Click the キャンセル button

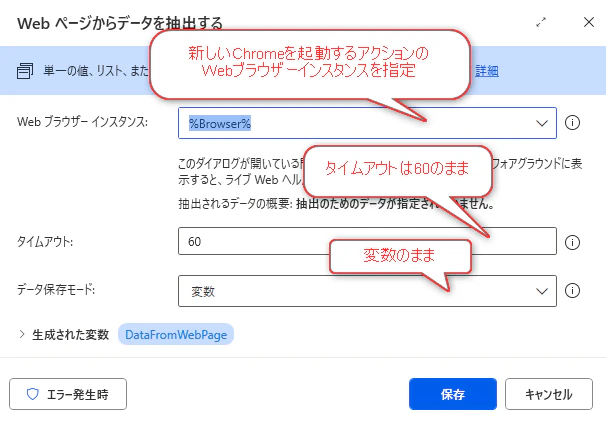pyautogui.click(x=548, y=394)
